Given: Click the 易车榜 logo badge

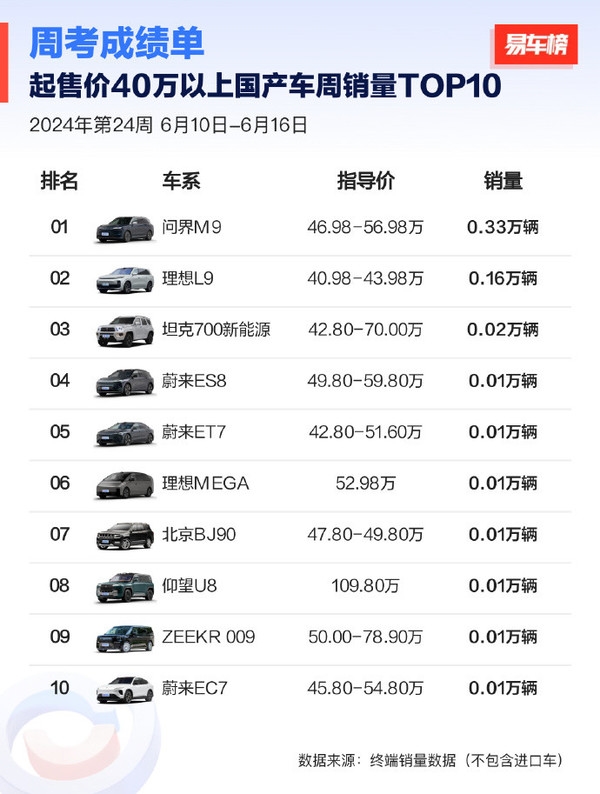Looking at the screenshot, I should [535, 45].
